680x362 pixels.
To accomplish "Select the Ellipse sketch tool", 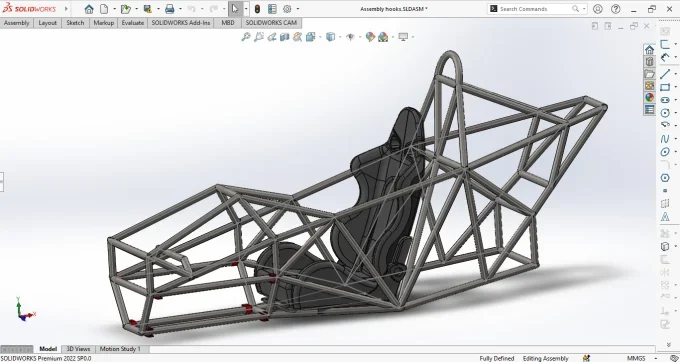I will [665, 152].
